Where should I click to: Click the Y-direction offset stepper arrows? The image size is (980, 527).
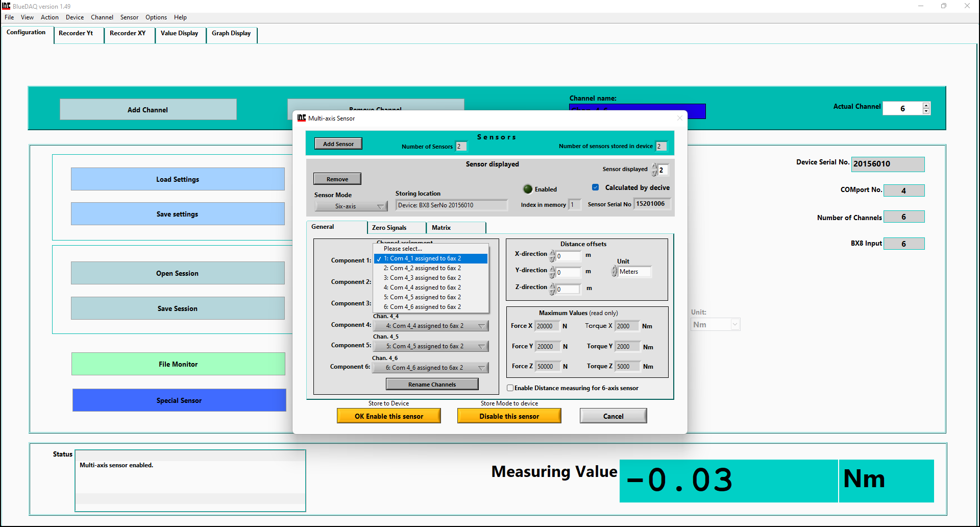(552, 272)
